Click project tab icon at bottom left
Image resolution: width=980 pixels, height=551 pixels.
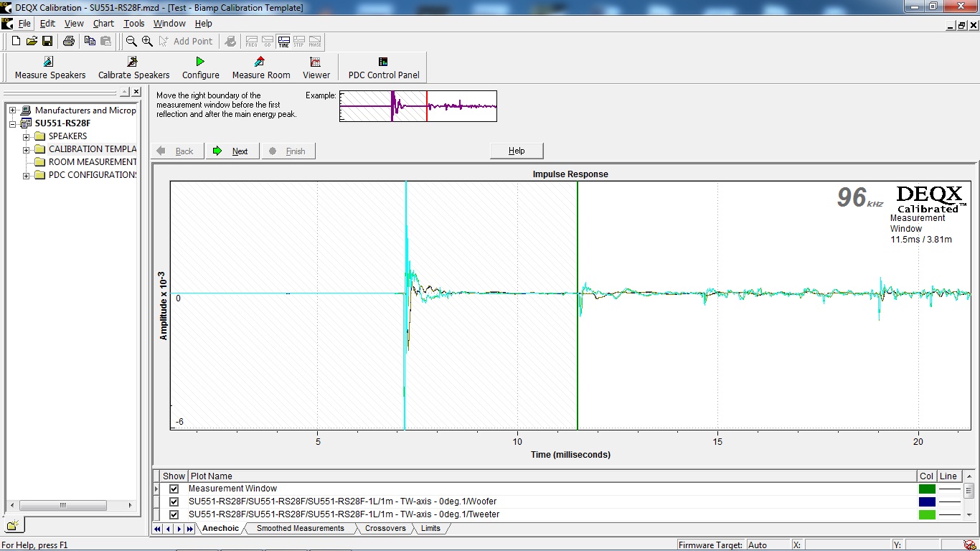[x=12, y=525]
